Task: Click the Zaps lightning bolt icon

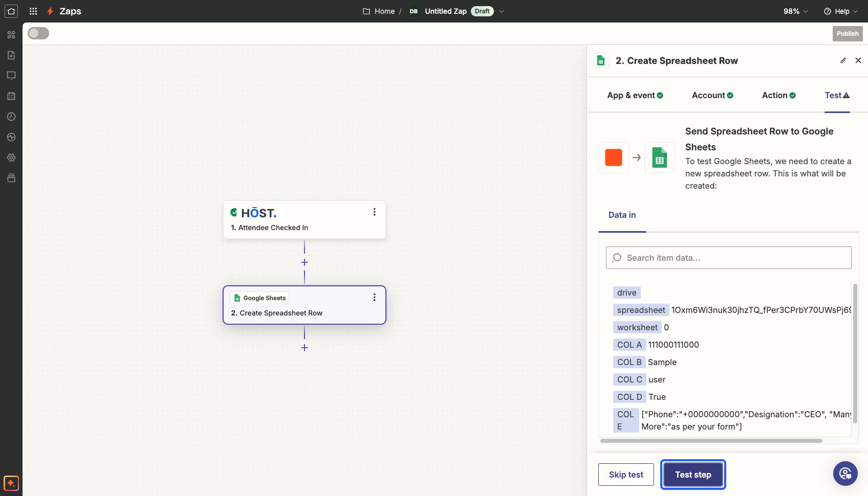Action: click(x=50, y=11)
